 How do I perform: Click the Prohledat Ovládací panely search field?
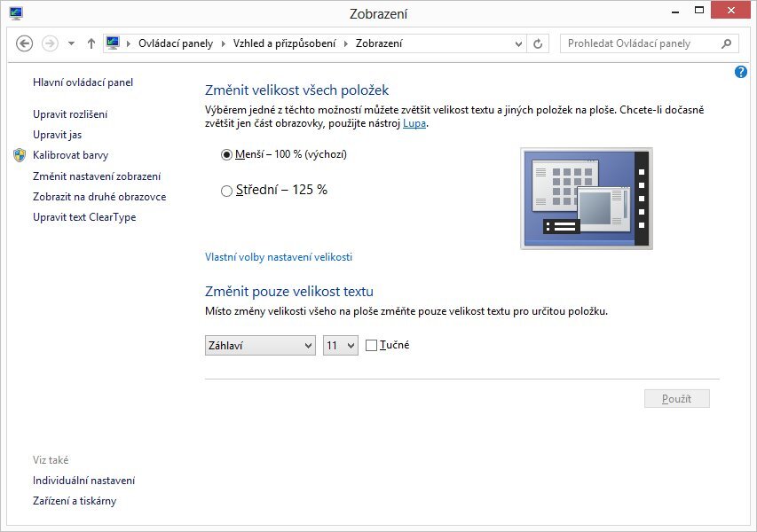pyautogui.click(x=639, y=42)
